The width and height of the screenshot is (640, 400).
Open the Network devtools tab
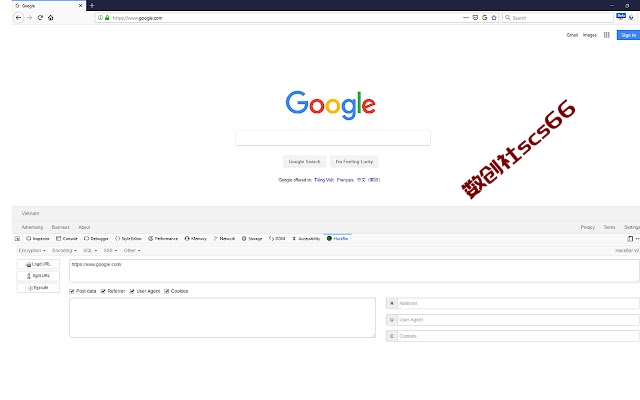tap(224, 238)
